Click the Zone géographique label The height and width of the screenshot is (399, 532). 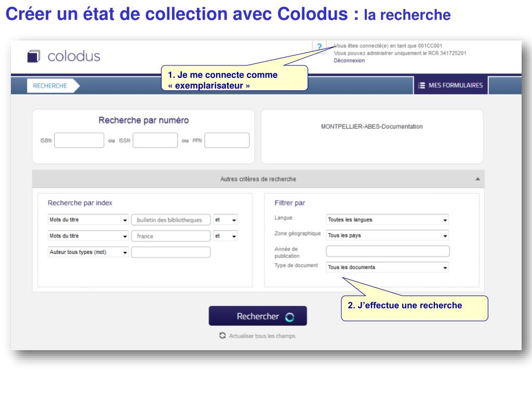[x=298, y=233]
